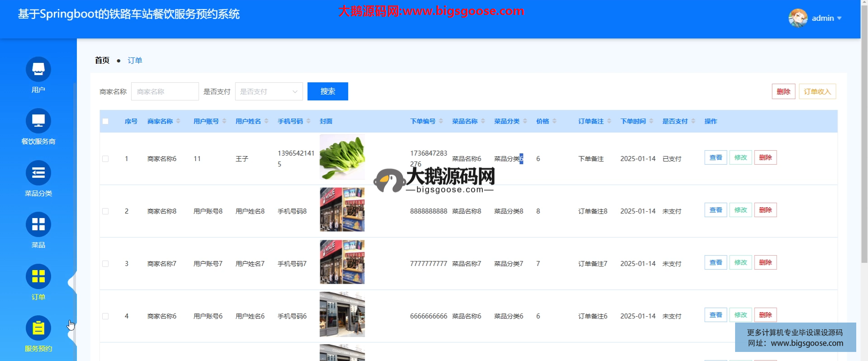Viewport: 868px width, 361px height.
Task: Select the 订单 sidebar icon
Action: pyautogui.click(x=38, y=276)
